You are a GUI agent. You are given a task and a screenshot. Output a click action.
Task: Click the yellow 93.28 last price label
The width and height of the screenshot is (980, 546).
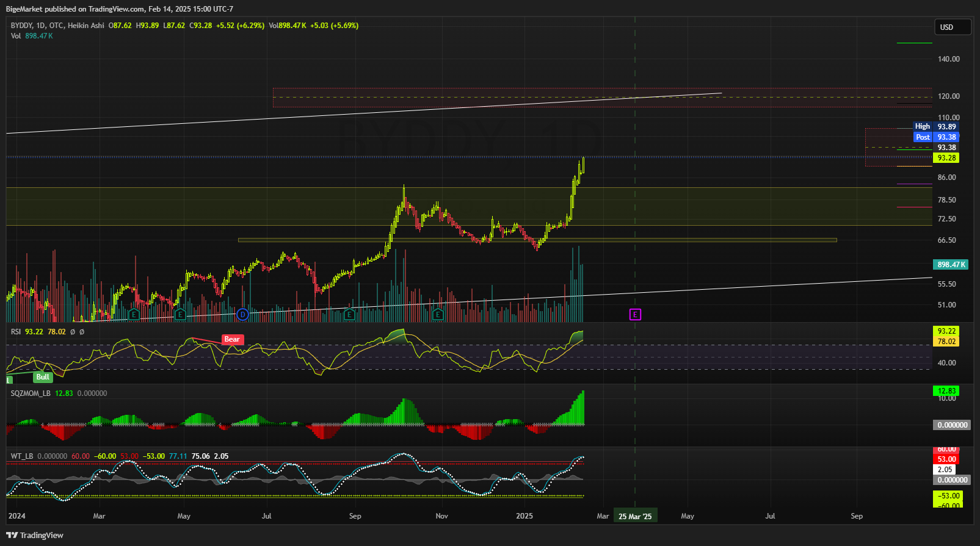(946, 158)
